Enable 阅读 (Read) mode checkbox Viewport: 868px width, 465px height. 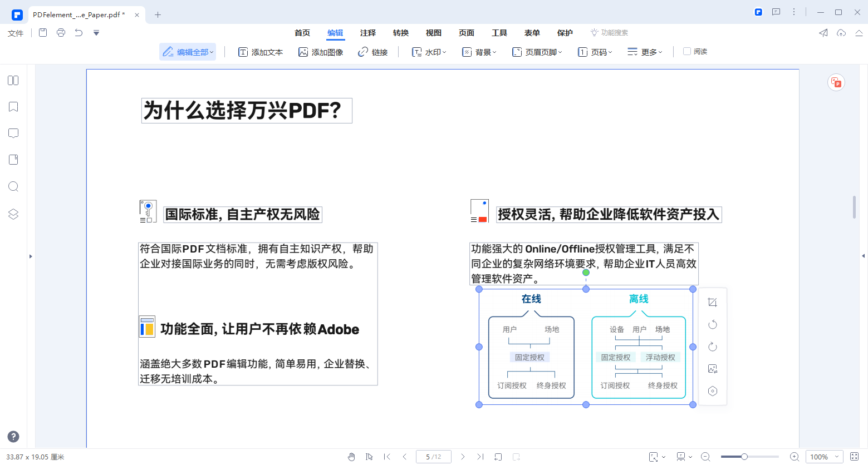[688, 51]
